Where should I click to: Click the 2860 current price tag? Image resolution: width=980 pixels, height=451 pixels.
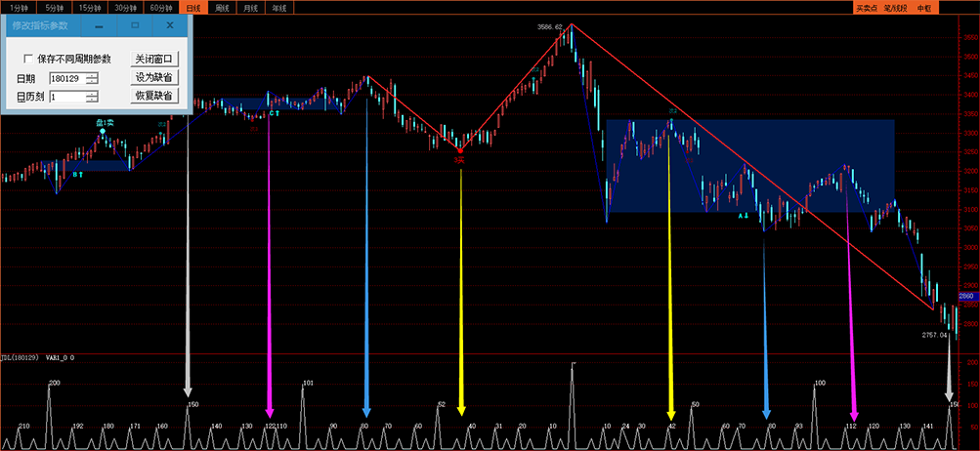click(x=966, y=296)
